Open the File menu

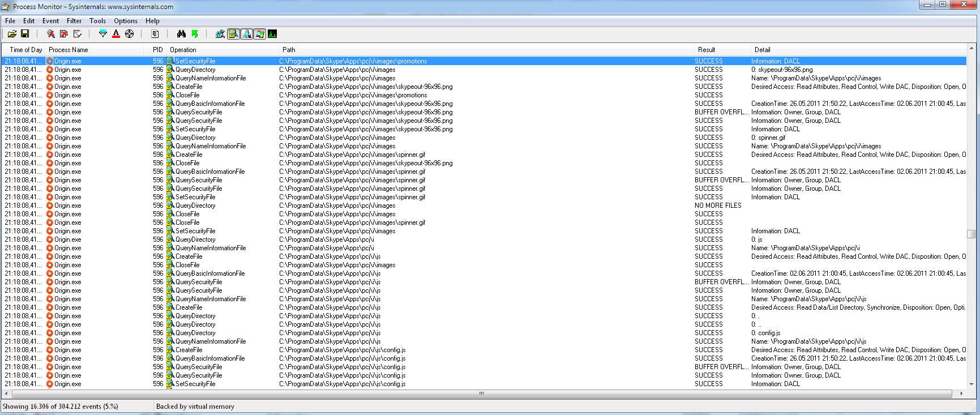tap(10, 21)
